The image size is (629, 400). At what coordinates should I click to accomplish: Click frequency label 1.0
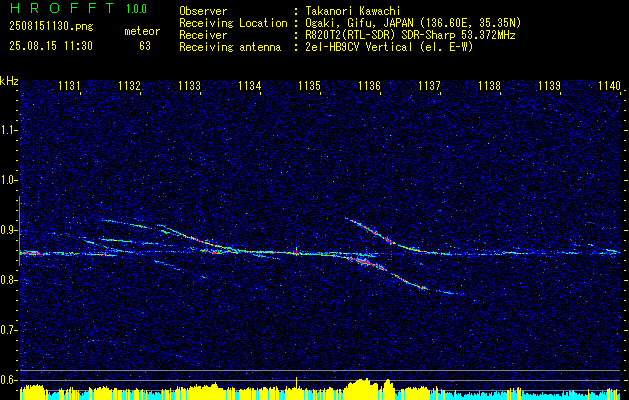pyautogui.click(x=8, y=181)
